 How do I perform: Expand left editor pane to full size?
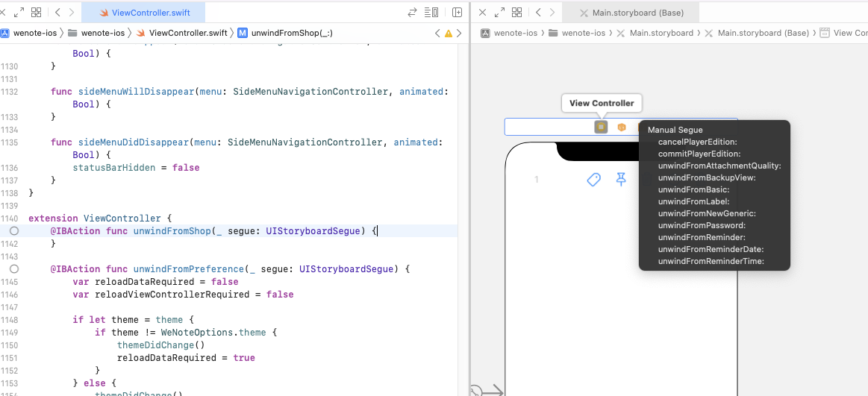pyautogui.click(x=18, y=12)
